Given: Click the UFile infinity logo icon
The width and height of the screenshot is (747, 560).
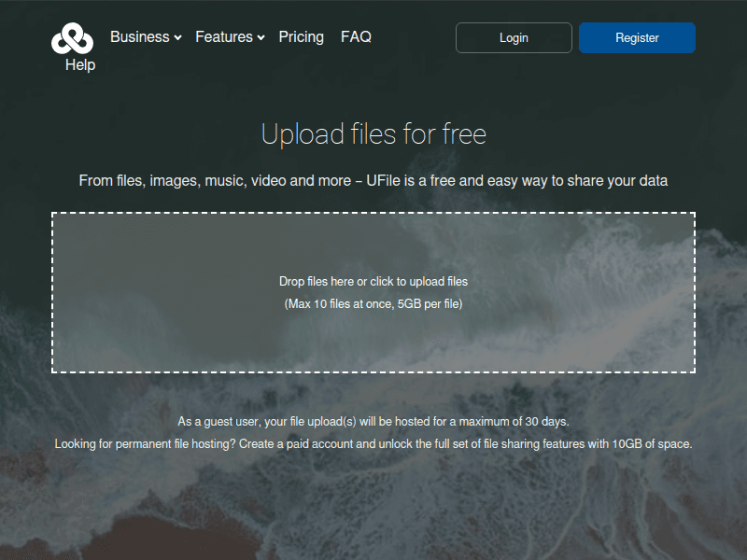Looking at the screenshot, I should (71, 37).
